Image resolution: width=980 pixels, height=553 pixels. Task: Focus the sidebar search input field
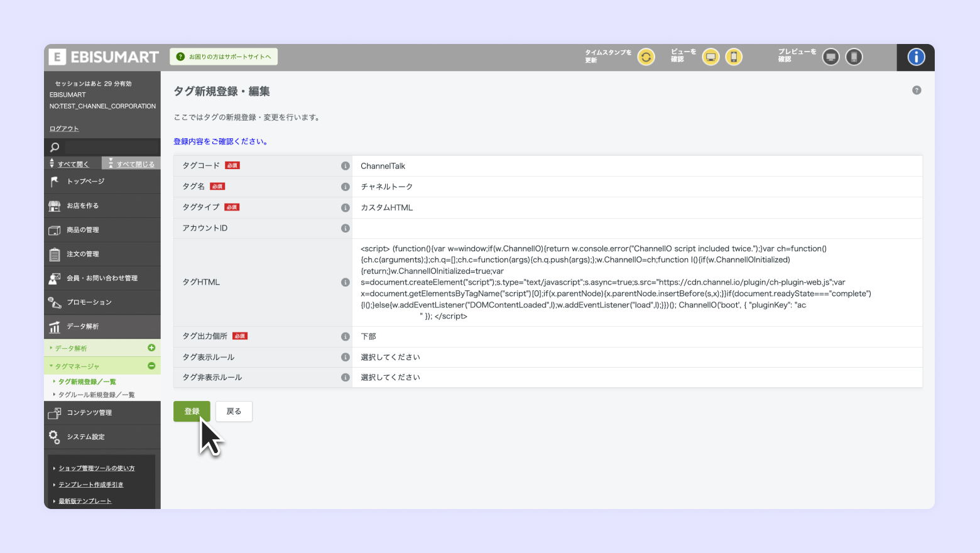[111, 147]
